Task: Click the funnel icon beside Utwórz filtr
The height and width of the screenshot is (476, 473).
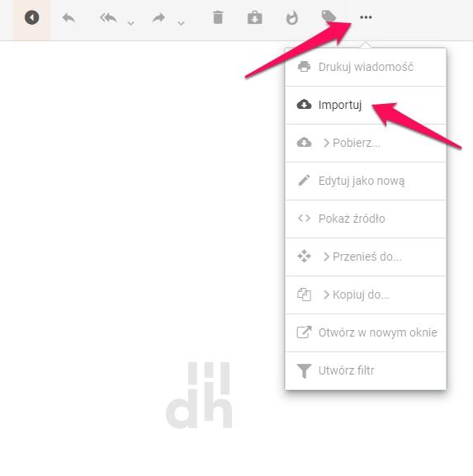Action: tap(304, 371)
